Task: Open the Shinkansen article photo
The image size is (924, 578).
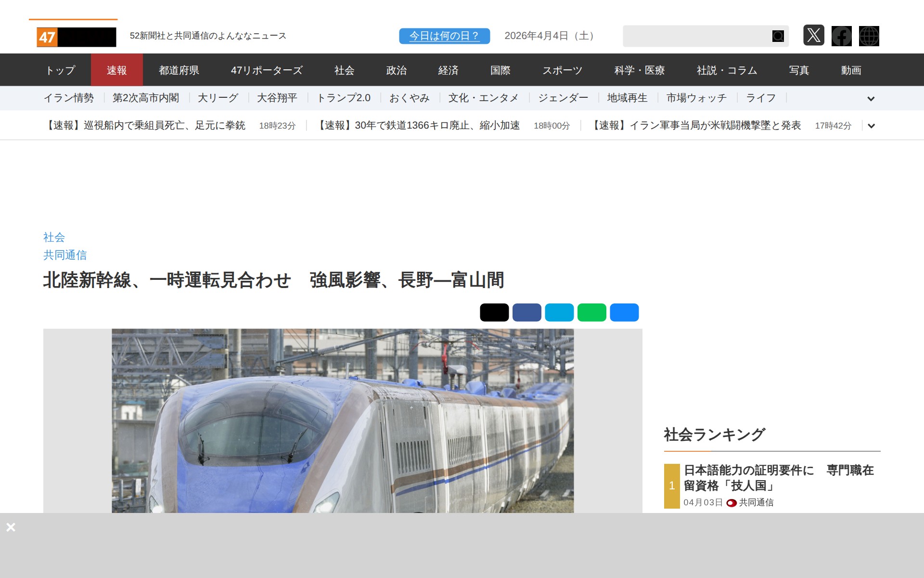Action: pos(343,420)
